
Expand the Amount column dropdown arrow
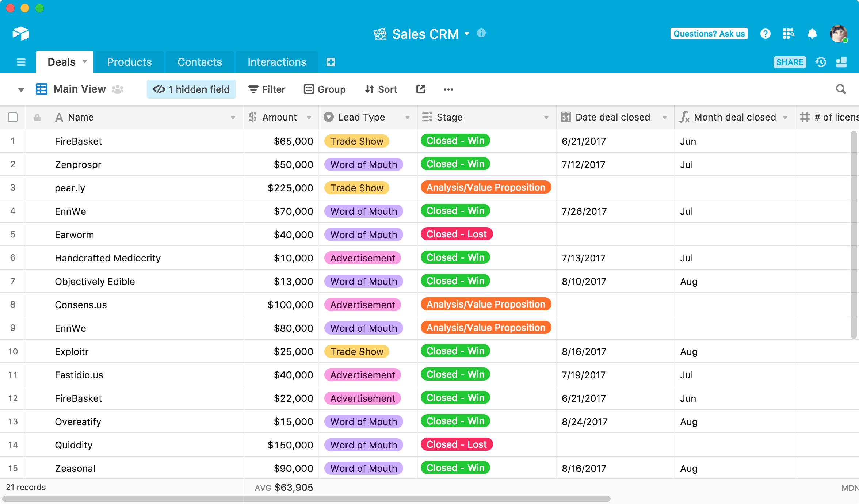(x=310, y=118)
